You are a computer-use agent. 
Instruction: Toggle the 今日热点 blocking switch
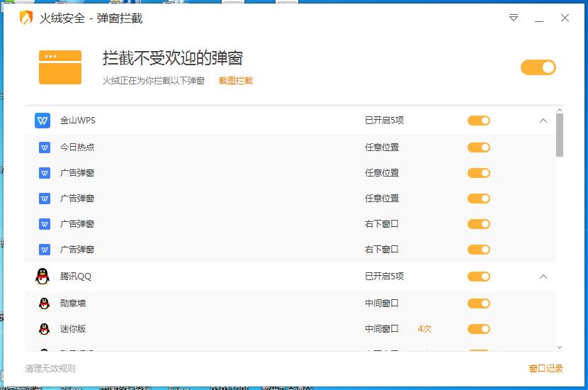coord(479,147)
